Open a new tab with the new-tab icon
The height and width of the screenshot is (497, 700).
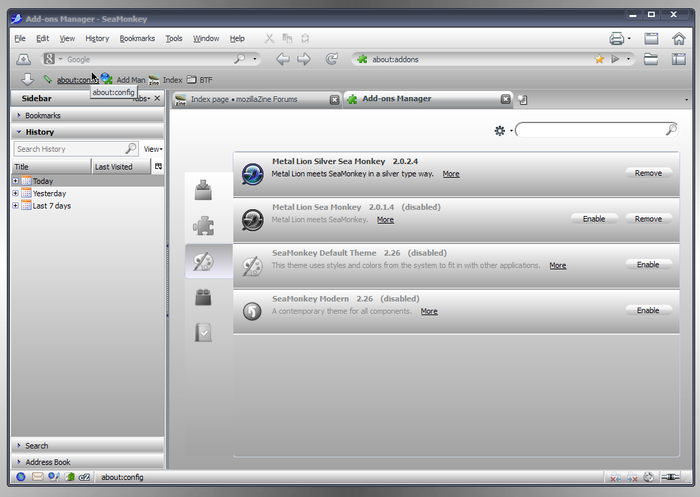[x=522, y=100]
